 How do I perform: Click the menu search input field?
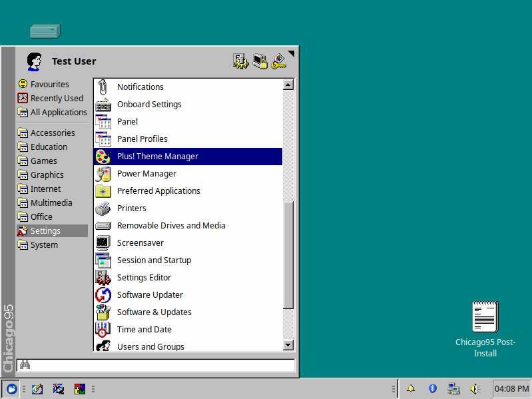(156, 365)
